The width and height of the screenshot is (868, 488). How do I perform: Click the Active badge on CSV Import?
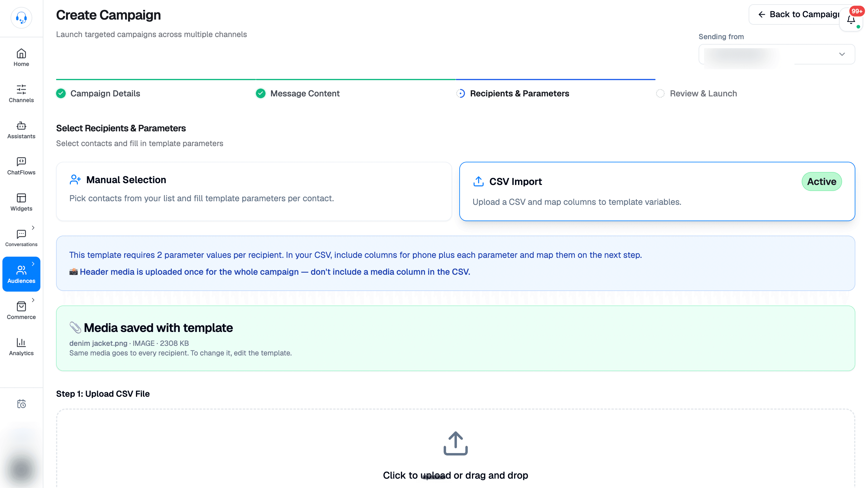(x=822, y=182)
